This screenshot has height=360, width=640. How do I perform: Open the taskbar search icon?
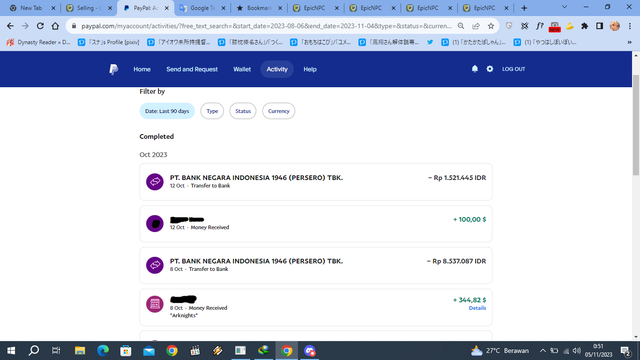pos(34,351)
